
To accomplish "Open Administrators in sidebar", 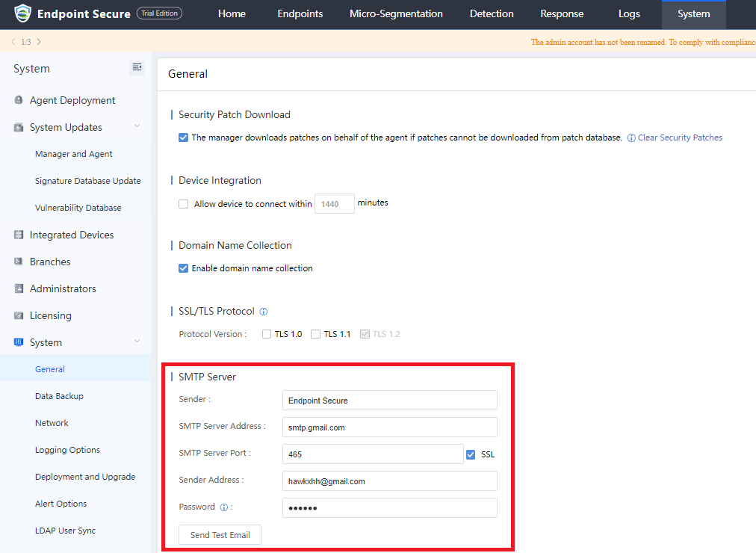I will (x=63, y=288).
